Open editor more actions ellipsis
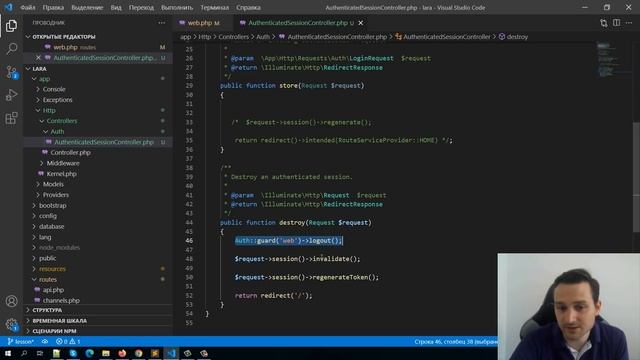The width and height of the screenshot is (640, 360). 629,23
